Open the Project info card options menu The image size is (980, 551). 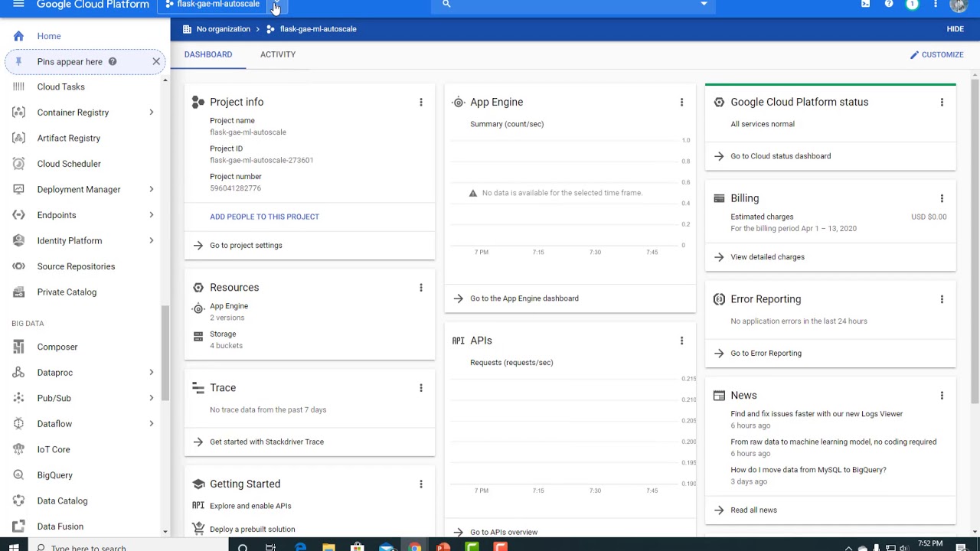420,103
